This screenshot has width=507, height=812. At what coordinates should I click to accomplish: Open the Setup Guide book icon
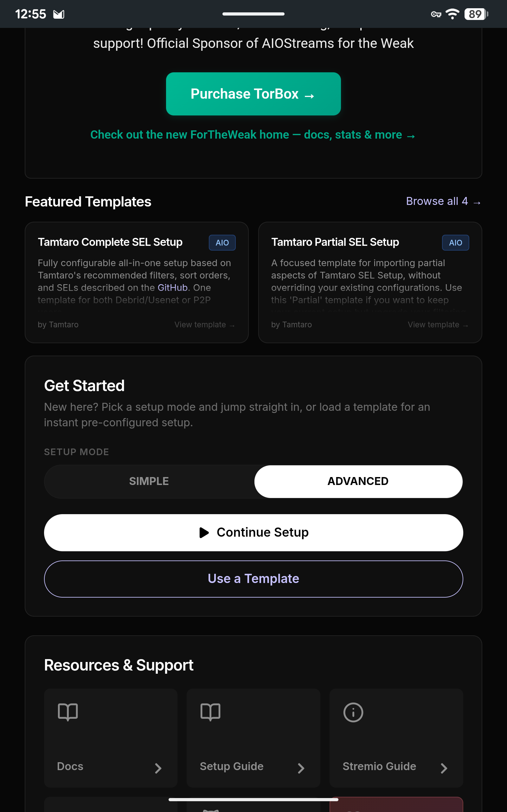pyautogui.click(x=210, y=712)
